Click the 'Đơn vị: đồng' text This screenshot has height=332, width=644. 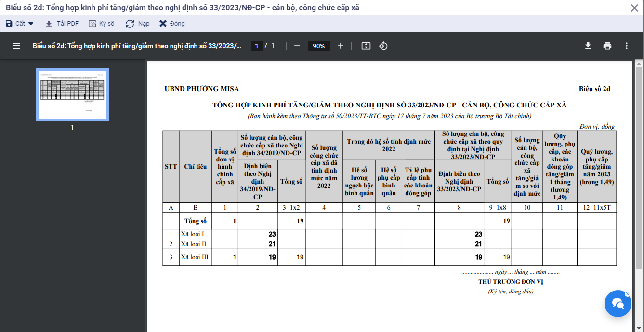pyautogui.click(x=597, y=126)
